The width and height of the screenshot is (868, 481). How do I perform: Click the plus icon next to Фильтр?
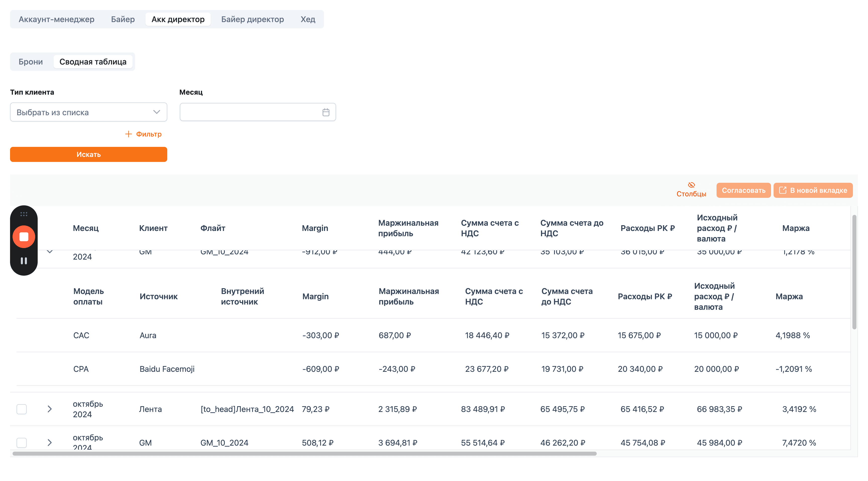(128, 134)
